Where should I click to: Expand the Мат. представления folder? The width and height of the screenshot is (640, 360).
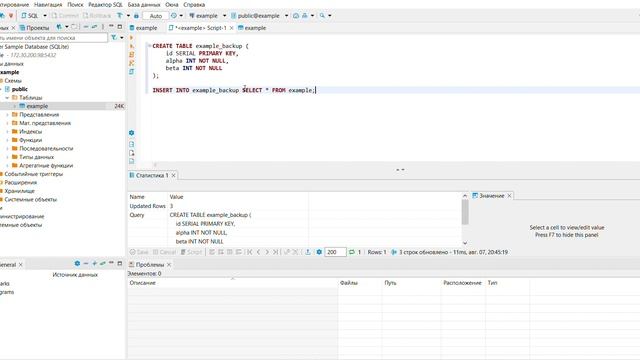[7, 123]
